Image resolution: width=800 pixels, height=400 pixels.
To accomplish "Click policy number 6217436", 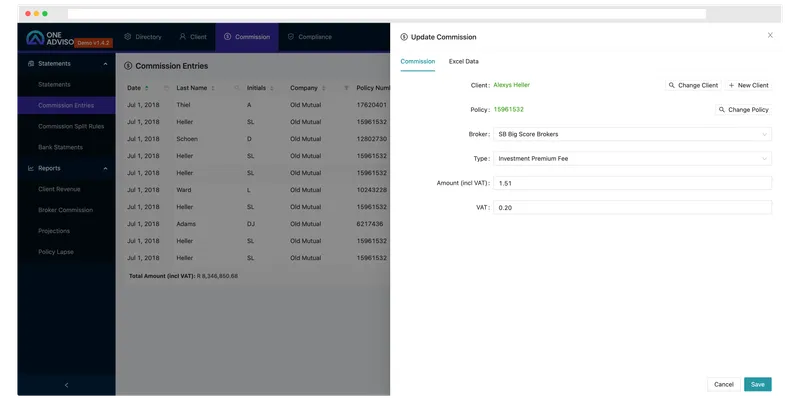I will (x=369, y=224).
